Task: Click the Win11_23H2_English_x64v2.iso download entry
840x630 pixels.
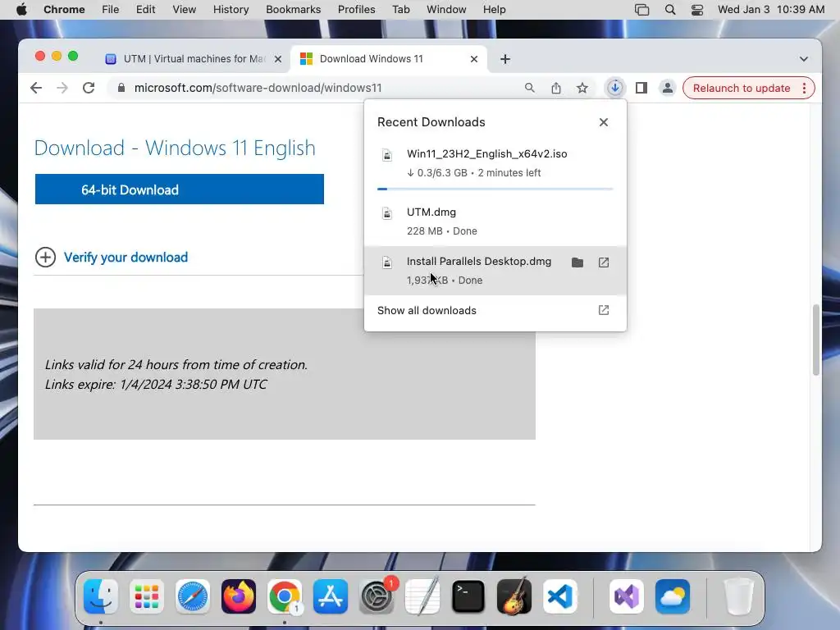Action: click(x=495, y=163)
